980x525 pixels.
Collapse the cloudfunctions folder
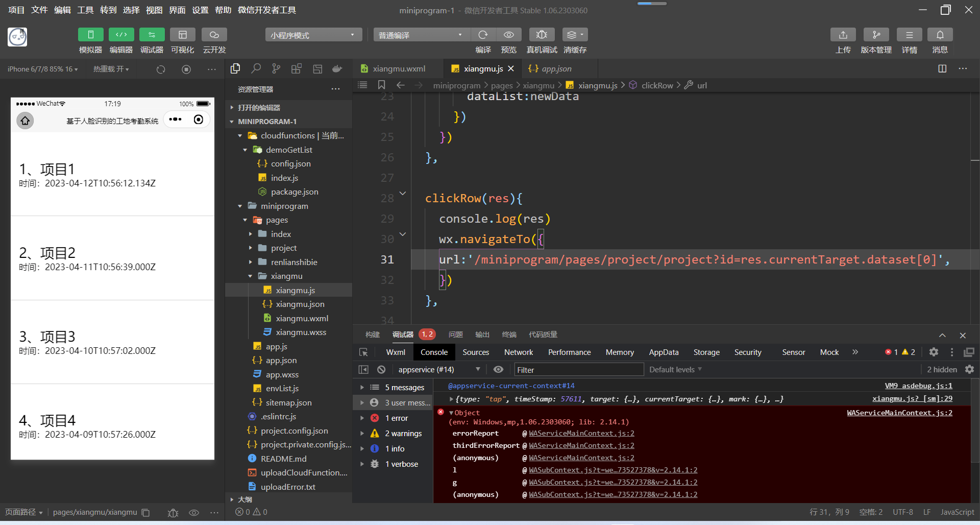(x=240, y=136)
